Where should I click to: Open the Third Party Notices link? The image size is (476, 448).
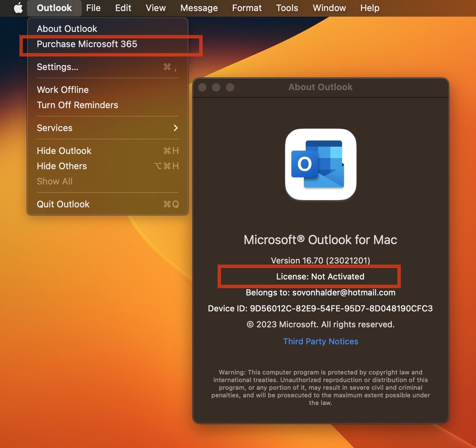point(320,342)
